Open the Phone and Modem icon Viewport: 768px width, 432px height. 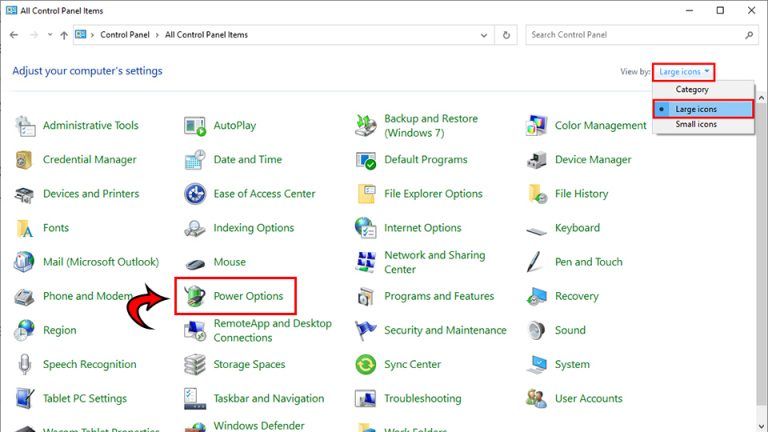(24, 296)
